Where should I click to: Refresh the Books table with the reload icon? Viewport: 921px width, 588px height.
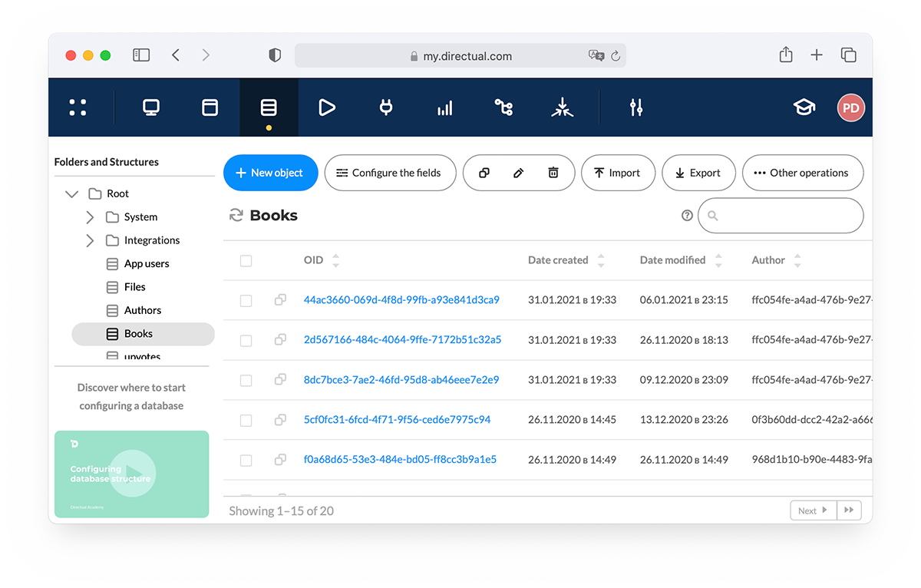tap(236, 215)
